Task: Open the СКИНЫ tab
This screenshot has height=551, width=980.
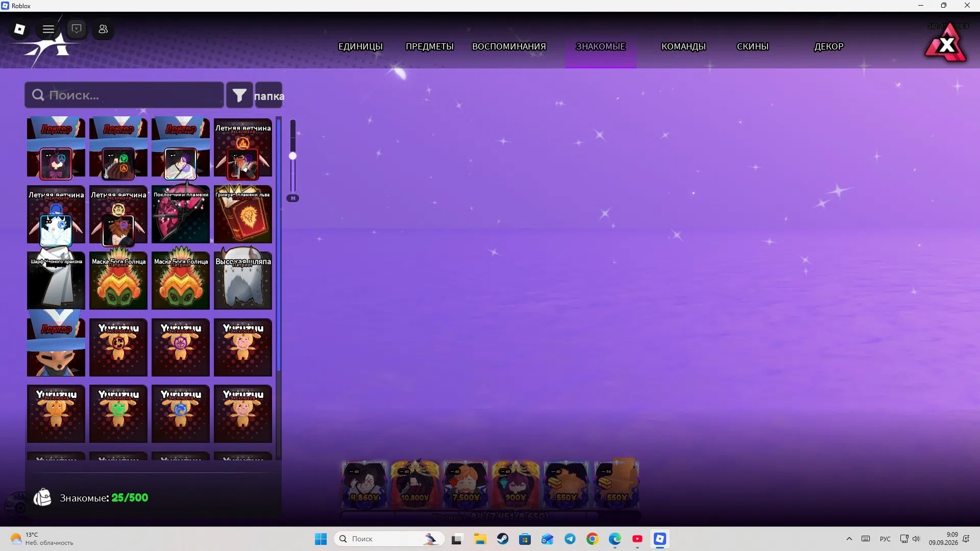Action: click(752, 46)
